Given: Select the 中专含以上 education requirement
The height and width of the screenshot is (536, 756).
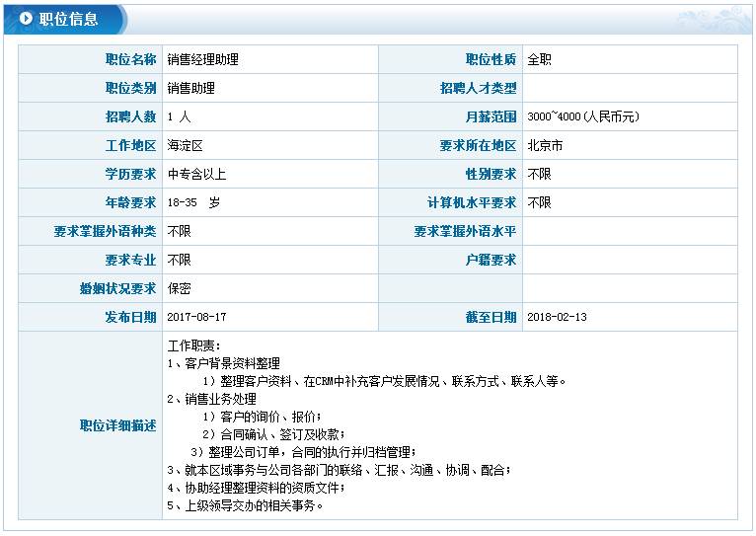Looking at the screenshot, I should (x=196, y=174).
